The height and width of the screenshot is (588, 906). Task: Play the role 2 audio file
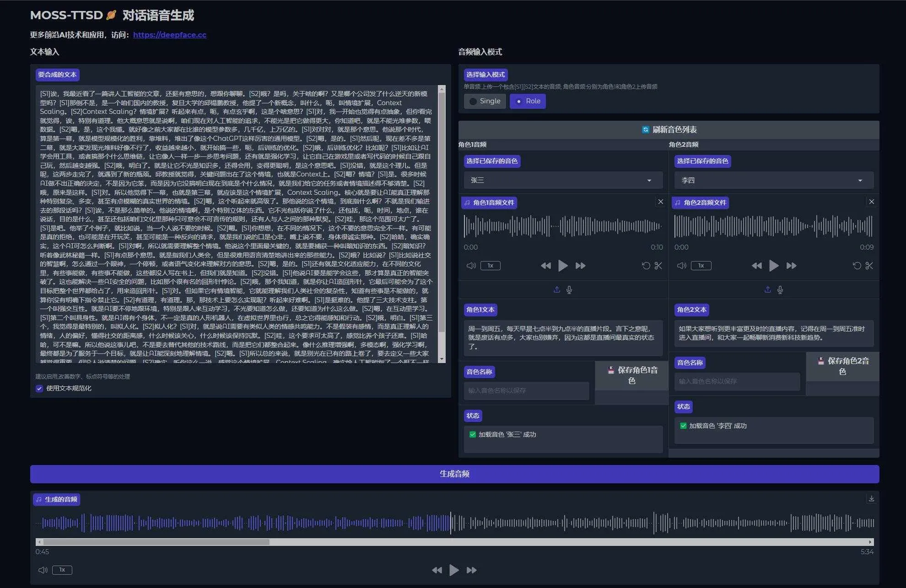[773, 265]
